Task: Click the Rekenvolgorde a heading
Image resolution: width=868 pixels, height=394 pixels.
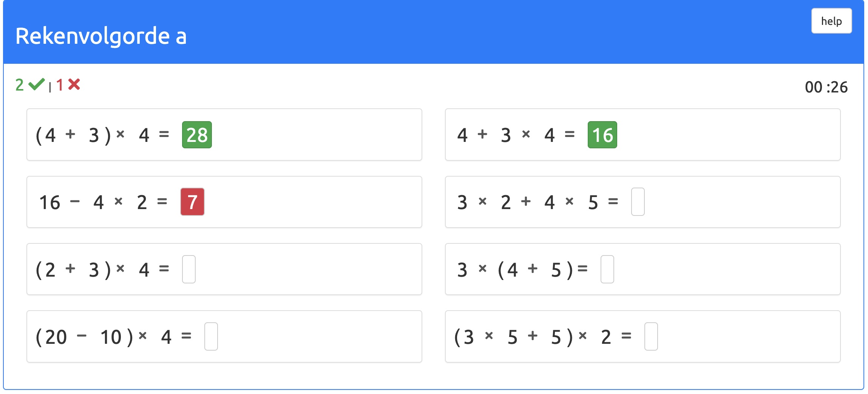Action: click(101, 36)
